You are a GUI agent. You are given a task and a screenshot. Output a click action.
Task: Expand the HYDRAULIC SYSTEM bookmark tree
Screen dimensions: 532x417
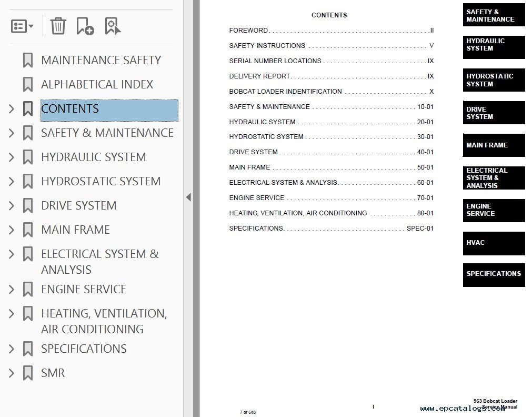click(x=12, y=157)
